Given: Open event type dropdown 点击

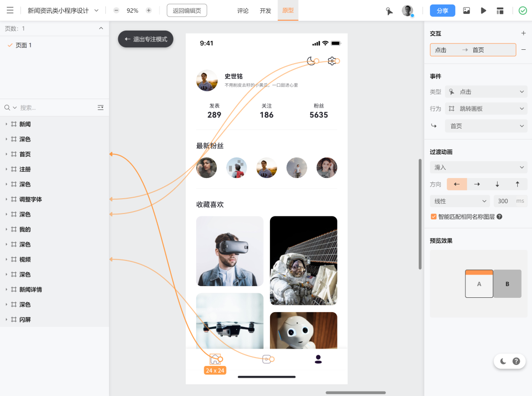Looking at the screenshot, I should (x=486, y=92).
